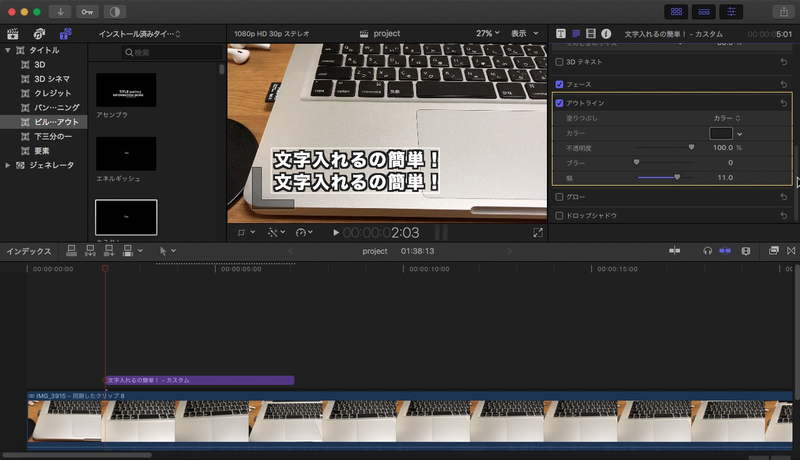
Task: Overwrite clip in storyline button
Action: click(x=128, y=250)
